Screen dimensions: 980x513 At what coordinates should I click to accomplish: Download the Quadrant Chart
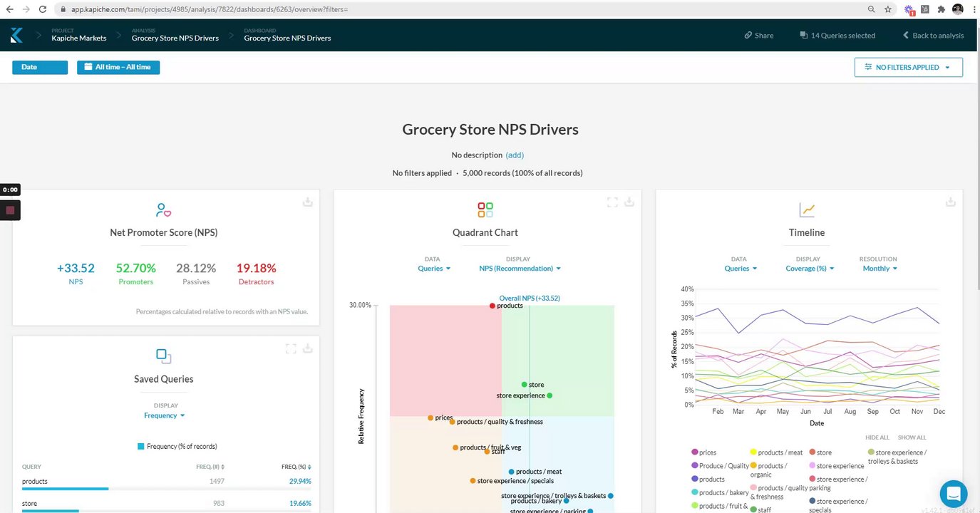[x=629, y=202]
